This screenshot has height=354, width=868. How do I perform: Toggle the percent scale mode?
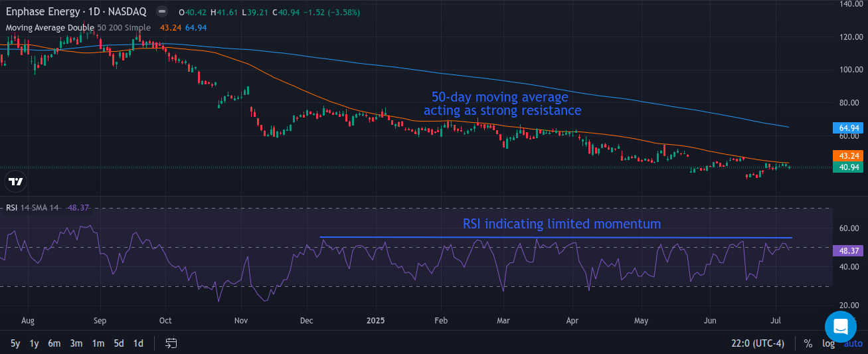tap(808, 343)
